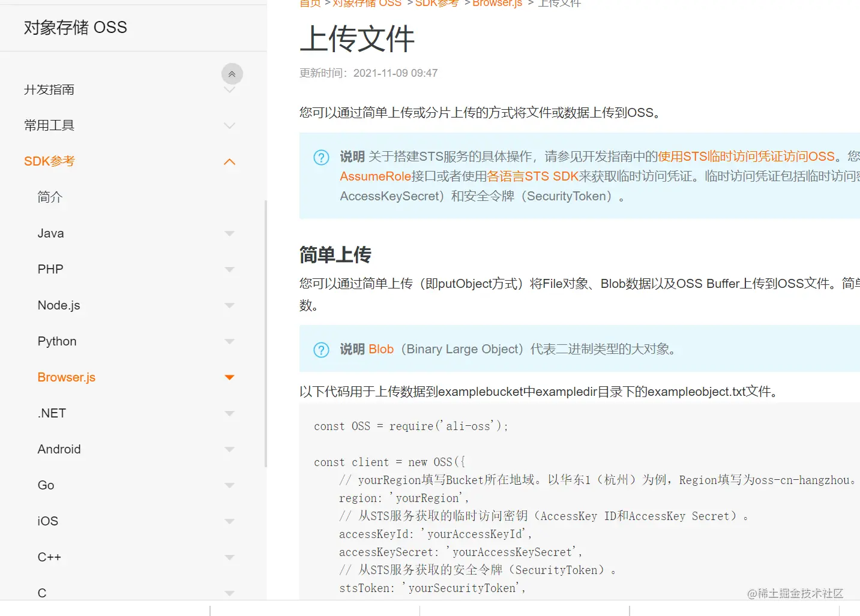Screen dimensions: 860x616
Task: Select Python in the SDK list
Action: coord(57,341)
